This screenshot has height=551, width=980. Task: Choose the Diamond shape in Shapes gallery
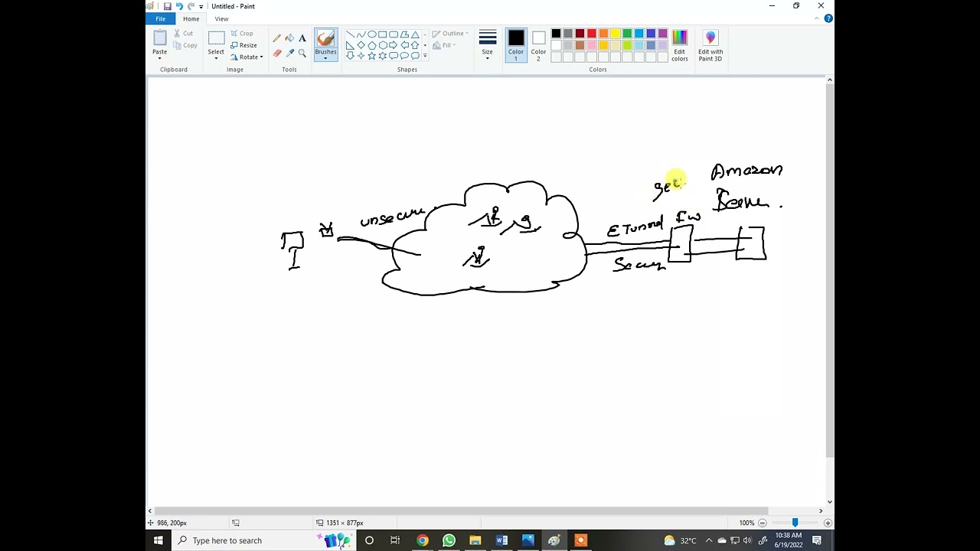coord(361,45)
